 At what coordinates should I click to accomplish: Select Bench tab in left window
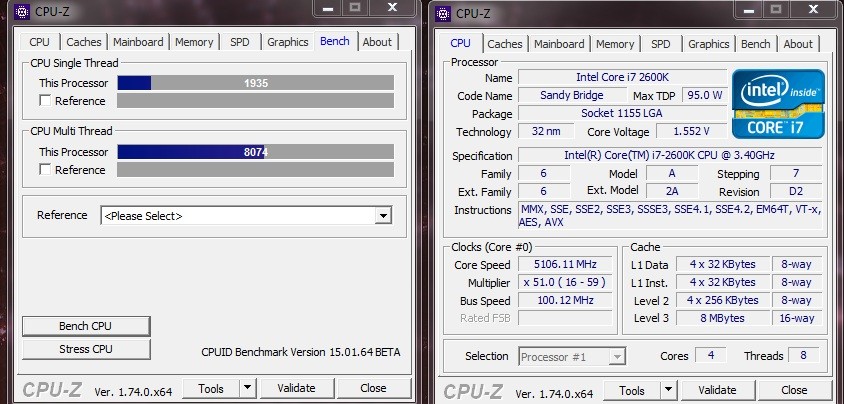[335, 41]
